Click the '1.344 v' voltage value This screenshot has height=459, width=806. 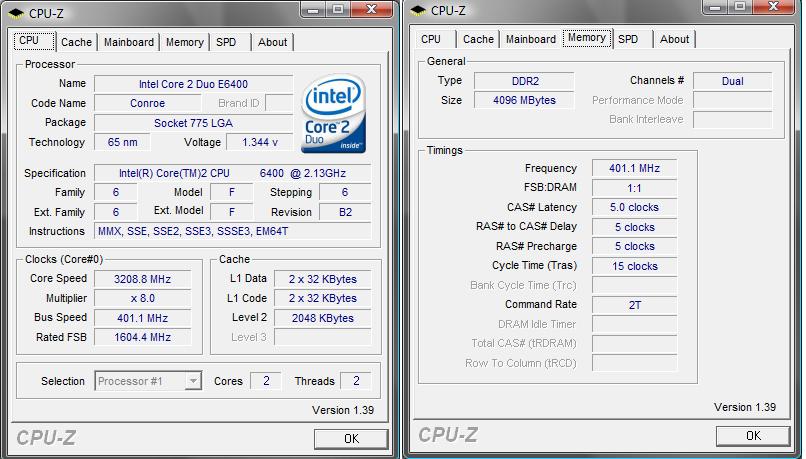[260, 142]
